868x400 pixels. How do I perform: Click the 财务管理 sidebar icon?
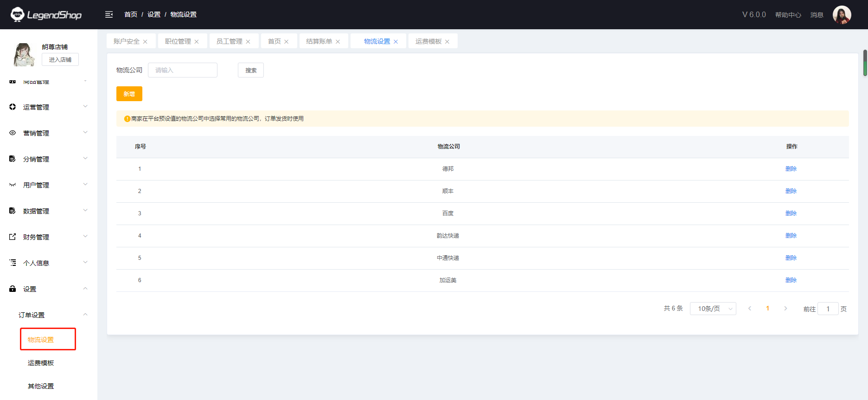pyautogui.click(x=13, y=237)
